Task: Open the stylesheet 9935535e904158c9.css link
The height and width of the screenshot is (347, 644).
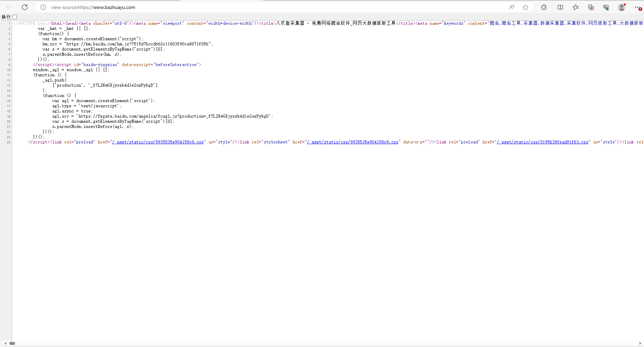Action: (353, 142)
